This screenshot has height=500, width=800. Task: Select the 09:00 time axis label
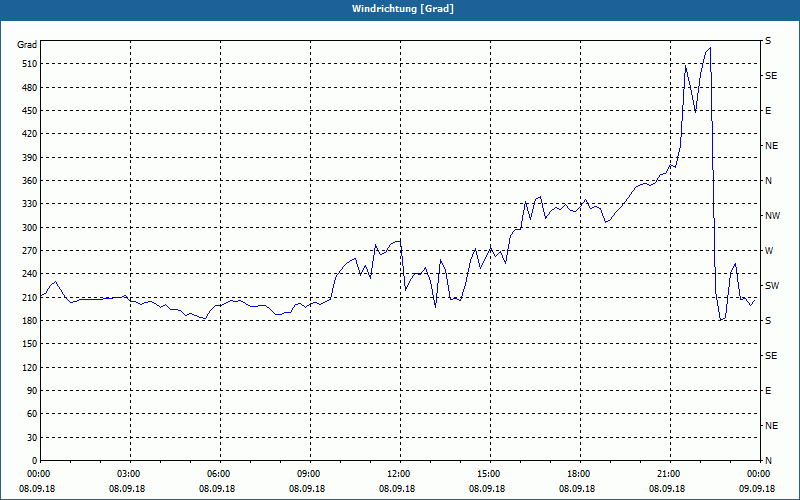coord(308,473)
